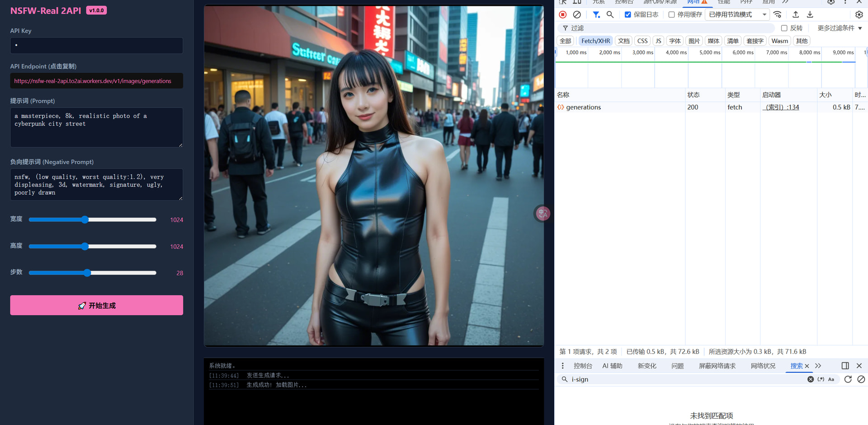Check the 反转 filter checkbox
Viewport: 868px width, 425px height.
click(x=784, y=28)
